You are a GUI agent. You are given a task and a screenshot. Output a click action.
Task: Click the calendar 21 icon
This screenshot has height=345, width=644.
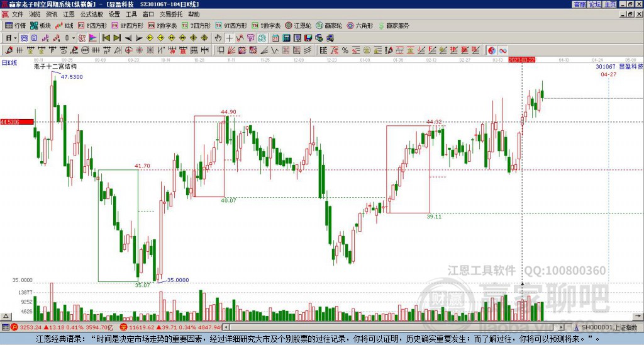pos(275,38)
